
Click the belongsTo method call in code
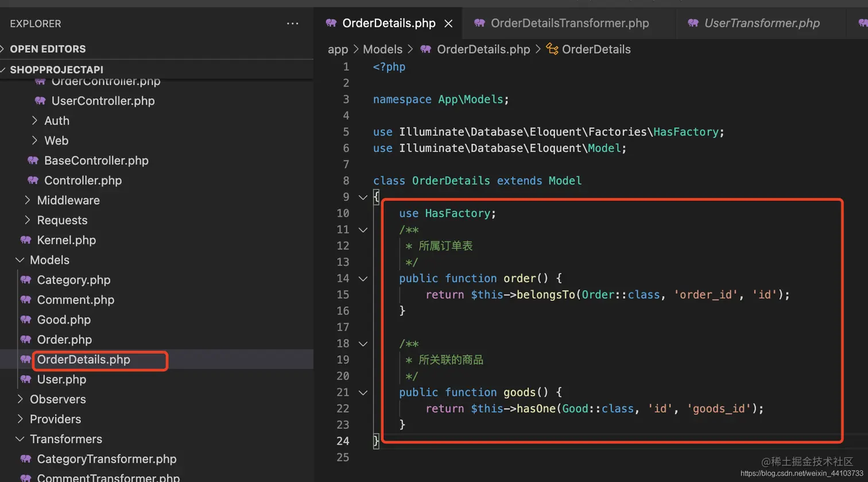point(545,295)
